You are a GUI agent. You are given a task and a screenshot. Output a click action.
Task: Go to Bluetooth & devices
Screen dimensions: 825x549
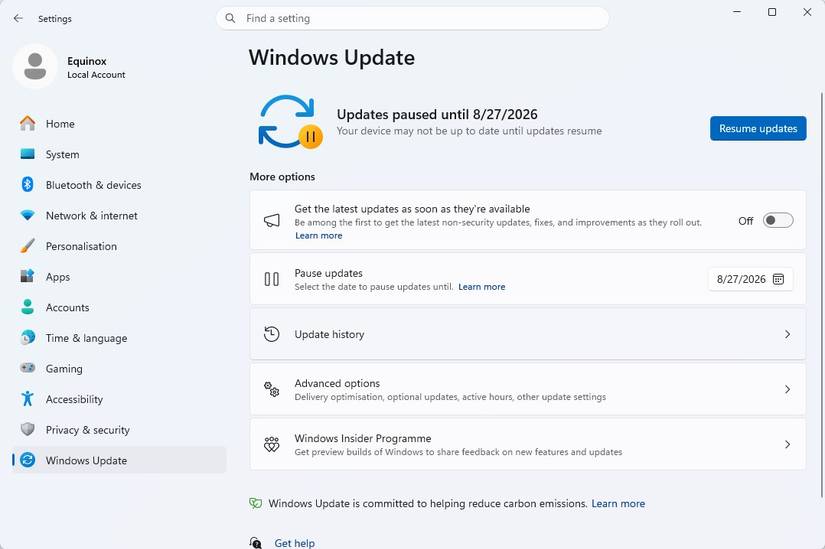click(119, 185)
